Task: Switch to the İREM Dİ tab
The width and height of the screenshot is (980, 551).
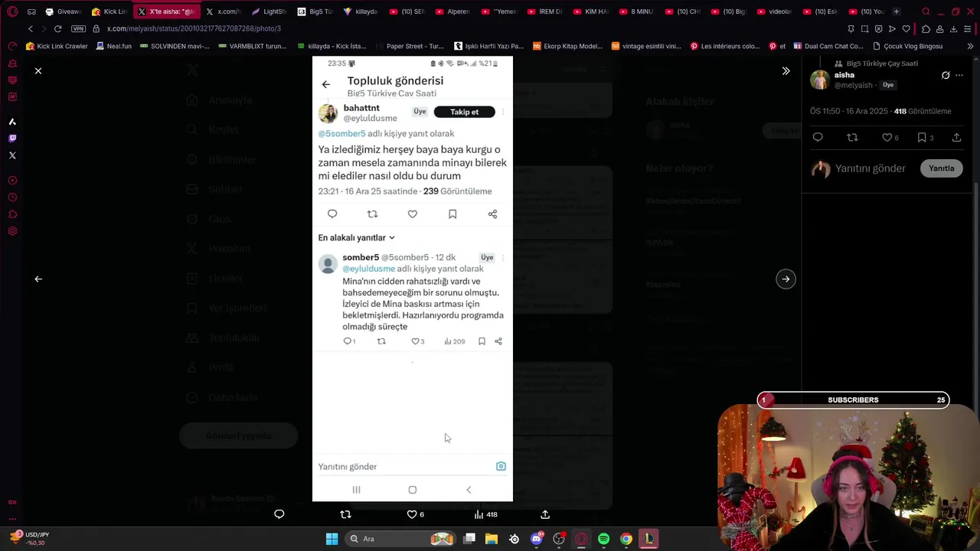Action: tap(544, 11)
